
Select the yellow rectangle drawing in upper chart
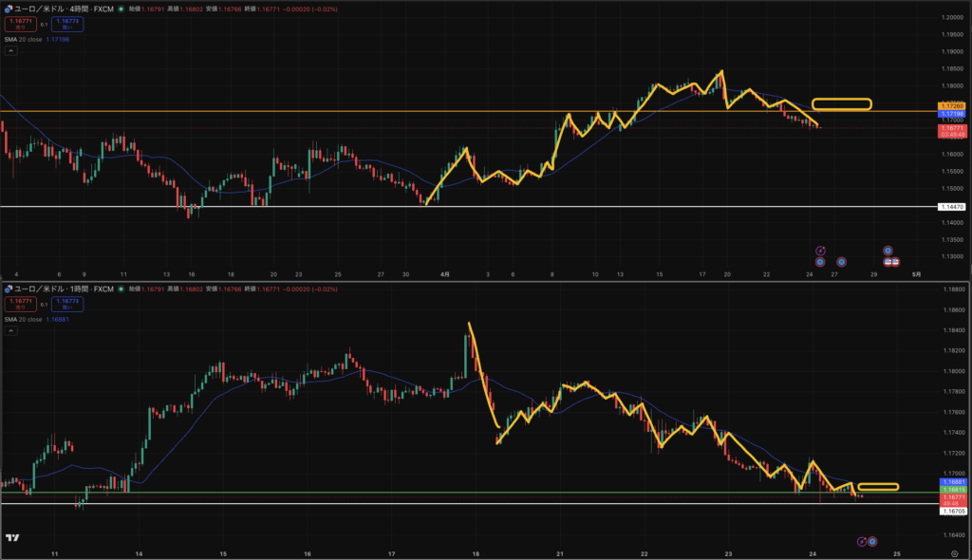click(841, 103)
